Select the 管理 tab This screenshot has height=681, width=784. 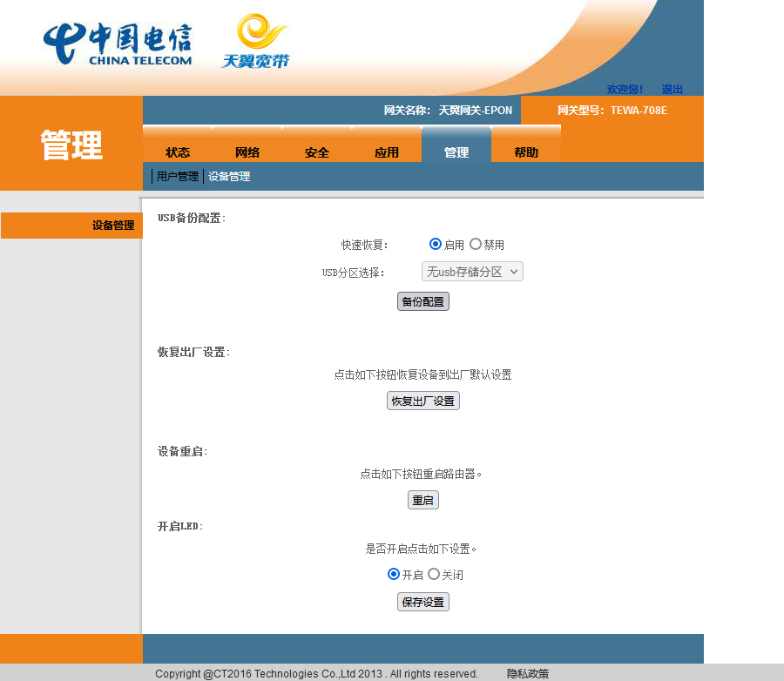456,152
